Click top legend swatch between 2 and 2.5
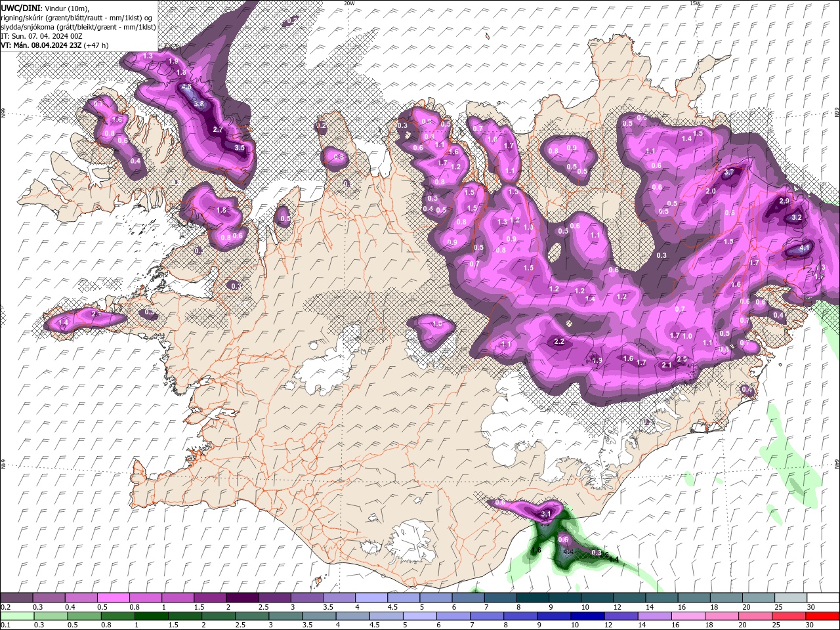 pos(242,598)
